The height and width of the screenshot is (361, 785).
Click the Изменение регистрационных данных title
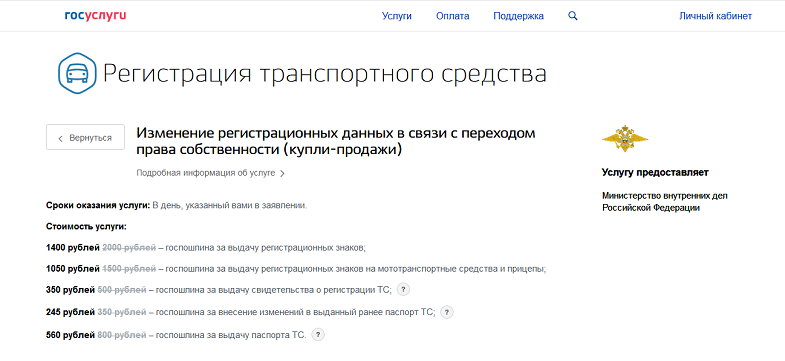(x=336, y=142)
